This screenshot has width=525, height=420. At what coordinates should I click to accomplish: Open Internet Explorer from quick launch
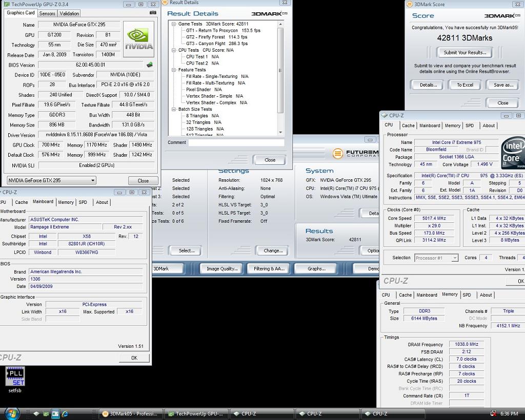[65, 414]
